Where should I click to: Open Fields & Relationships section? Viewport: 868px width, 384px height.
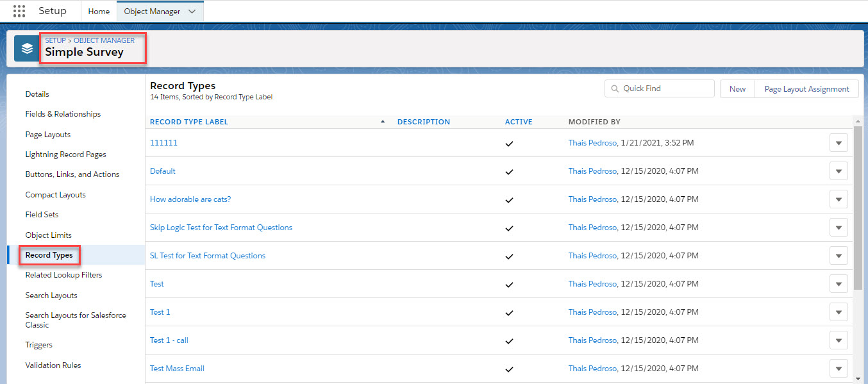[63, 114]
